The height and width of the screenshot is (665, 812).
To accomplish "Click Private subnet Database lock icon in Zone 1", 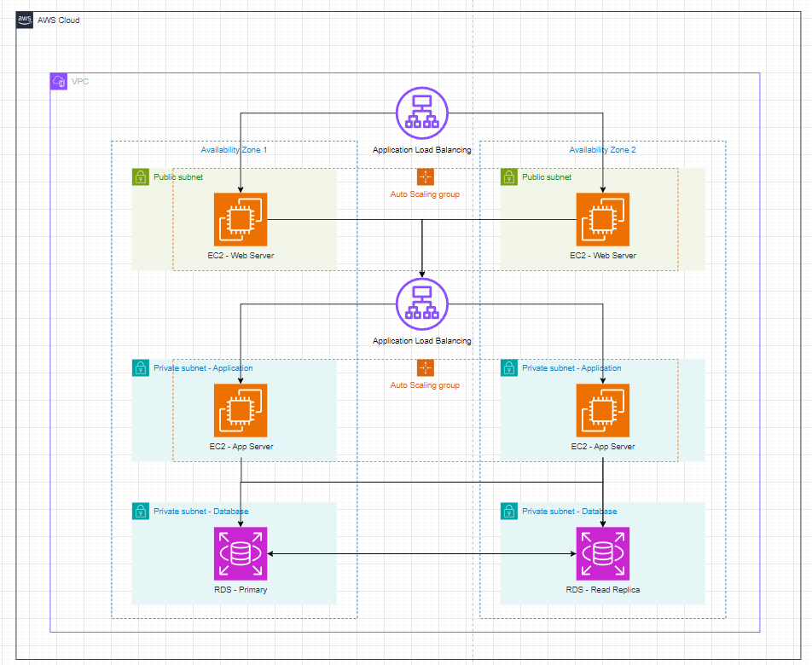I will (x=141, y=512).
